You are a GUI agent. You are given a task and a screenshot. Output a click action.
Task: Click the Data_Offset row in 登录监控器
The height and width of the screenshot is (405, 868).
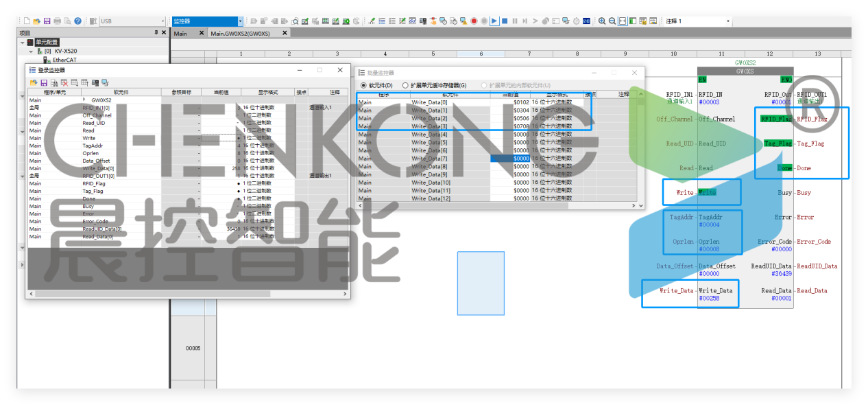point(188,161)
